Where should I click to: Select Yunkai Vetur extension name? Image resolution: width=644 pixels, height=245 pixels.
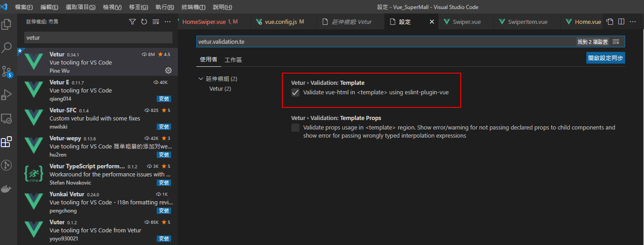(67, 194)
